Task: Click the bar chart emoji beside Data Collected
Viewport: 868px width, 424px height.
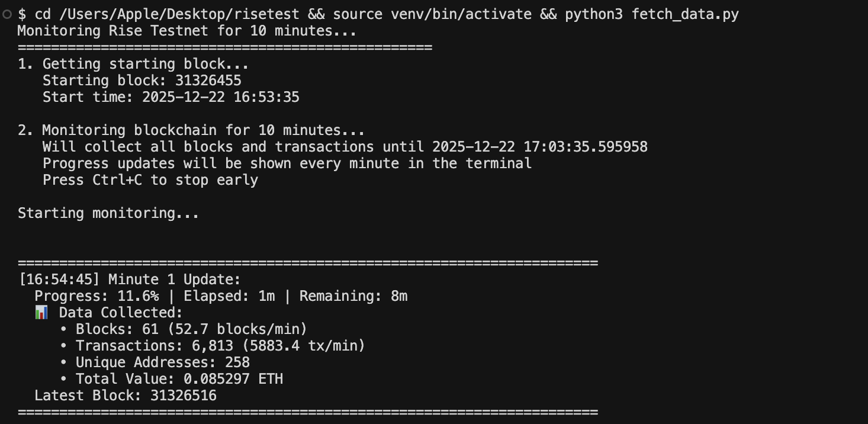Action: [x=41, y=313]
